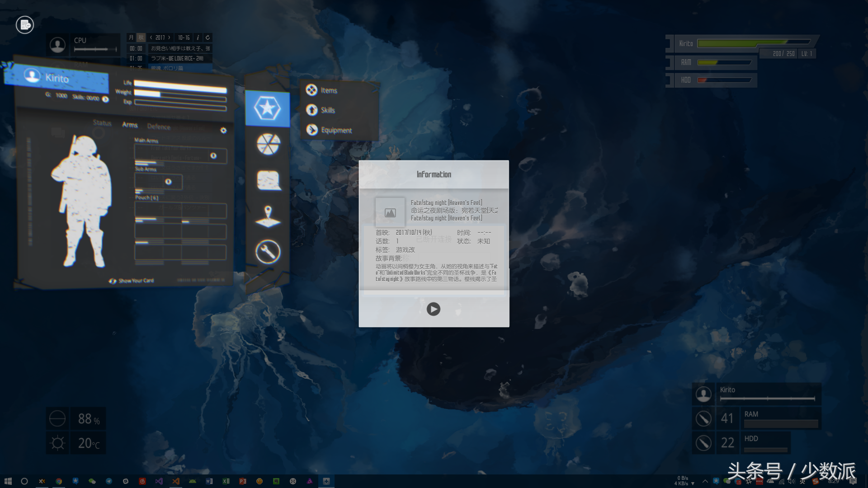This screenshot has height=488, width=868.
Task: Click Show Your Card link
Action: pos(136,281)
